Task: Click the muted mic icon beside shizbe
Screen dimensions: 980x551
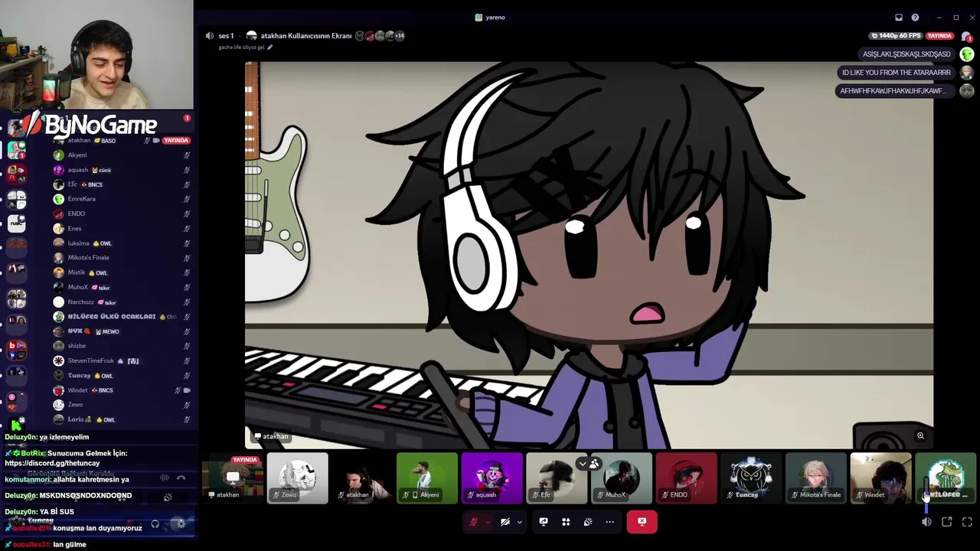Action: 187,346
